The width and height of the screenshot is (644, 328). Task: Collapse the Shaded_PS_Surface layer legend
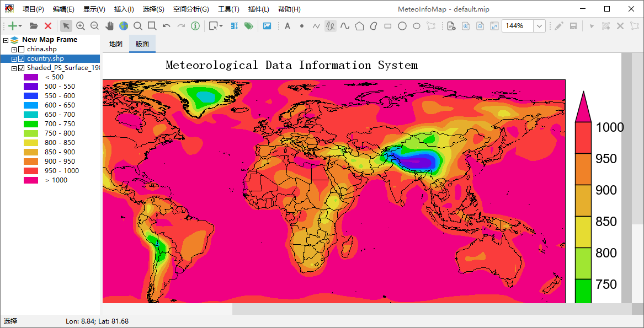click(x=14, y=68)
